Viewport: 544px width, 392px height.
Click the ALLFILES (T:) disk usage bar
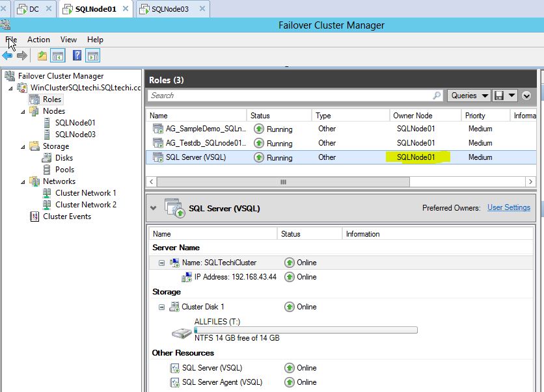306,330
